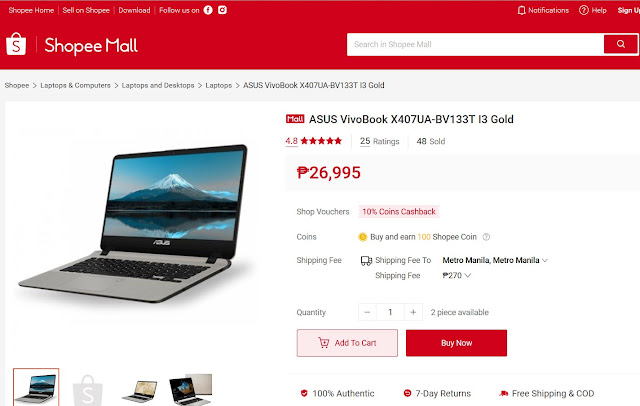This screenshot has width=640, height=406.
Task: Click the Shopee bag logo
Action: click(x=16, y=44)
